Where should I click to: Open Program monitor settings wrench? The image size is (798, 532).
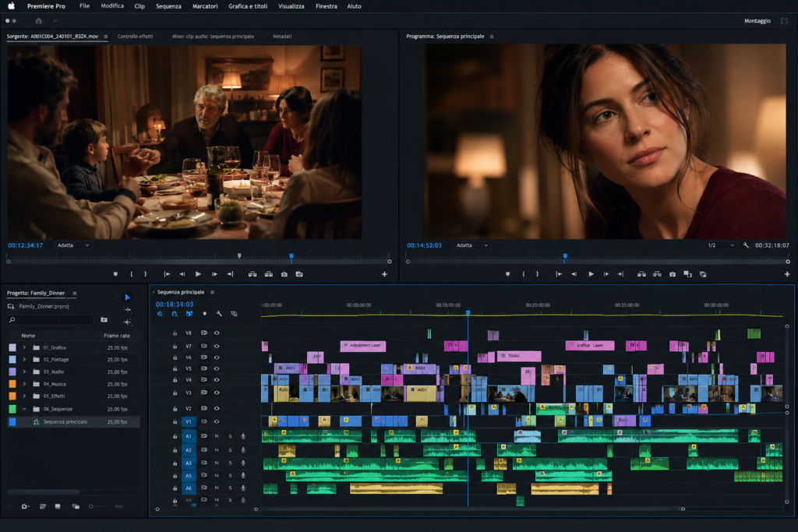pos(746,245)
